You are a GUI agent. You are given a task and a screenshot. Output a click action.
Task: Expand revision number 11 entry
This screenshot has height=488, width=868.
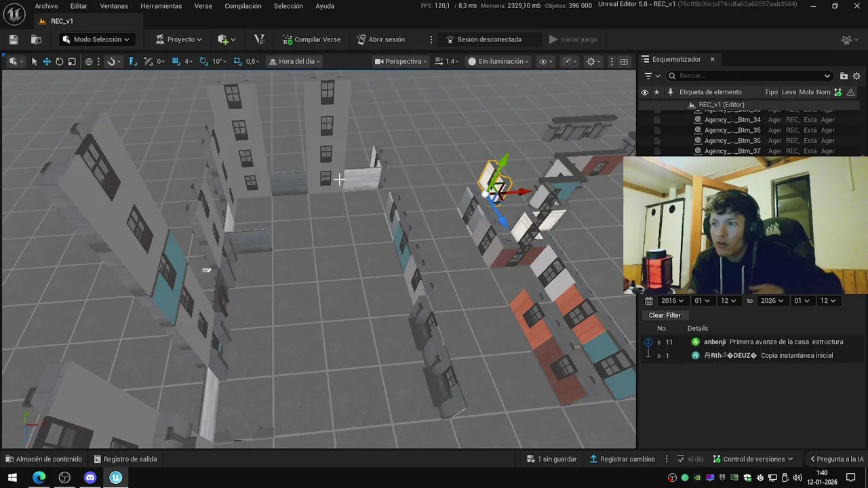(x=659, y=342)
